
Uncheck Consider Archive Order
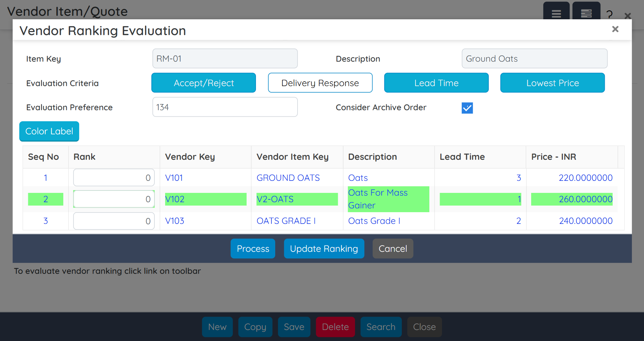pyautogui.click(x=467, y=108)
